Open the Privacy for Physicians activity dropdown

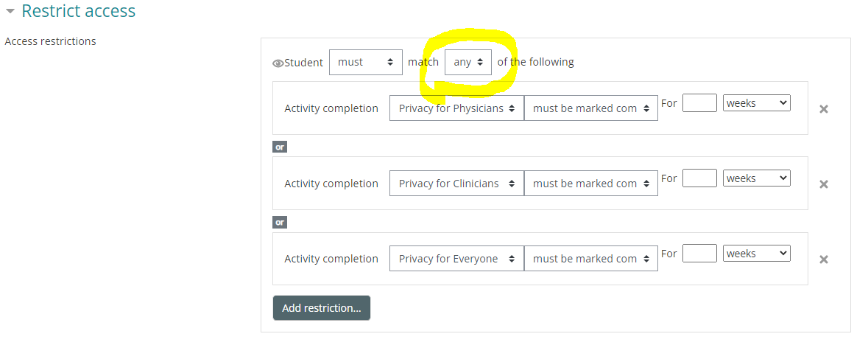[456, 108]
